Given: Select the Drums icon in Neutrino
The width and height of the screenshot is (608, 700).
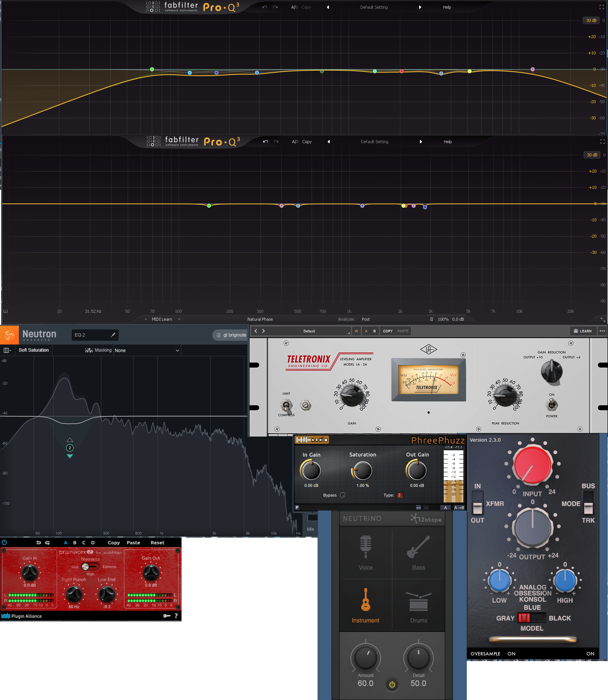Looking at the screenshot, I should (418, 601).
